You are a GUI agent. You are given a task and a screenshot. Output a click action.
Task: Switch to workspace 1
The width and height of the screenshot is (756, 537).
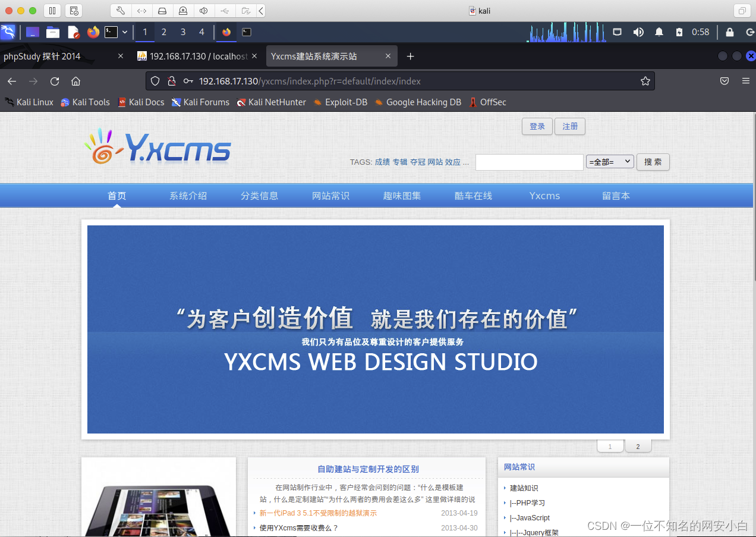(145, 32)
